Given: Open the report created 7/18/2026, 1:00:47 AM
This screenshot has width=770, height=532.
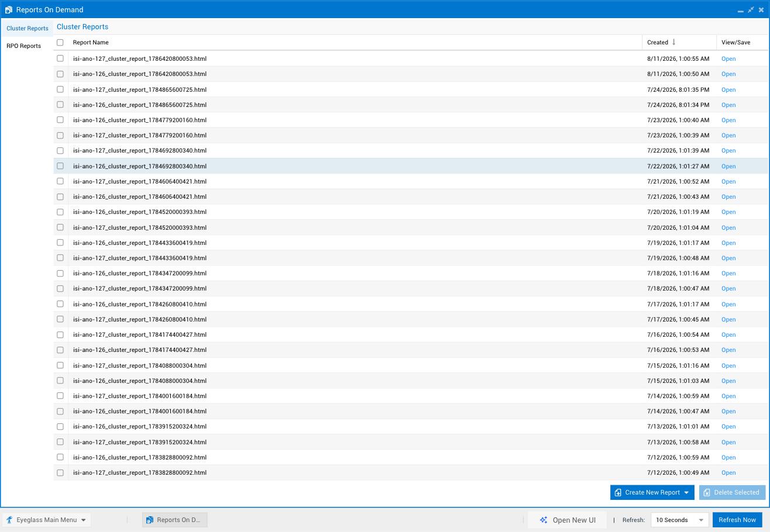Looking at the screenshot, I should tap(728, 288).
